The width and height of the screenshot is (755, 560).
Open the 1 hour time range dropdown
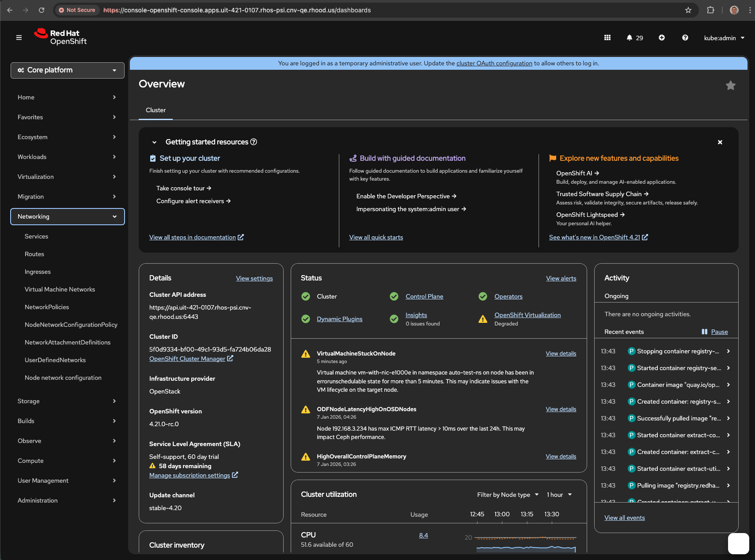point(559,495)
